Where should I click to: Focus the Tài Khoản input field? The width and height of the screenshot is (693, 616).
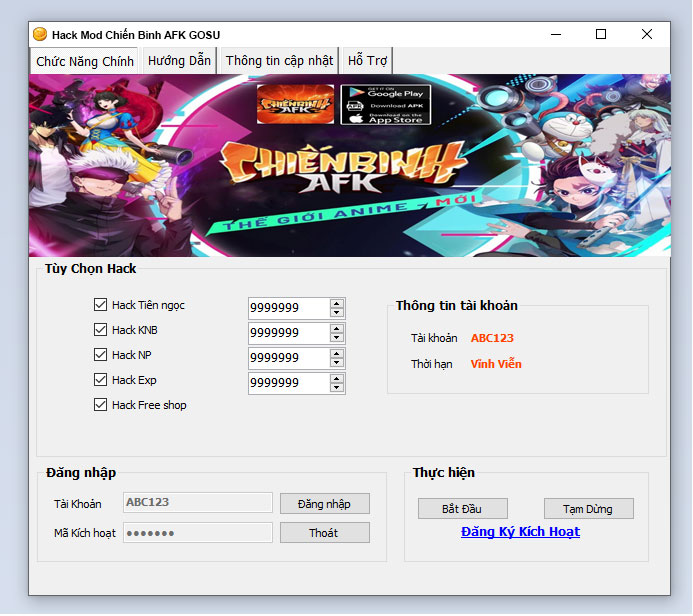click(198, 502)
